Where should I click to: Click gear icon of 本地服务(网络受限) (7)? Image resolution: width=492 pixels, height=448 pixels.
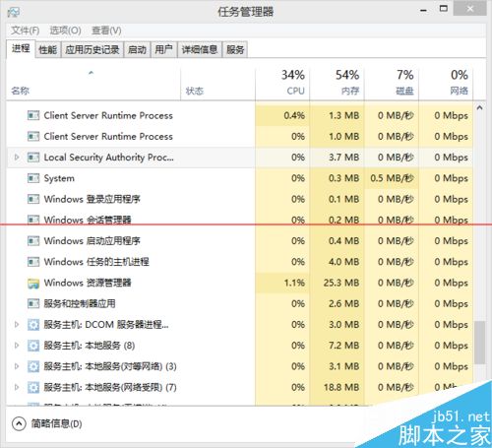(33, 387)
